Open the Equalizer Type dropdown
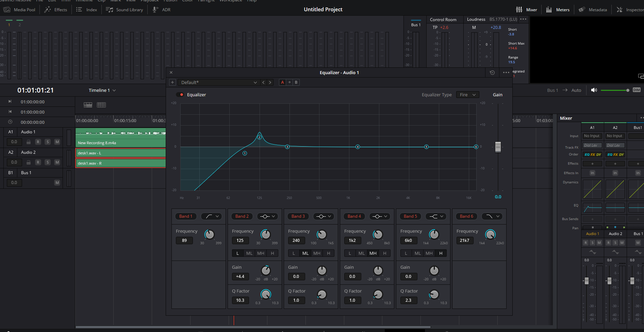Screen dimensions: 644x332 pyautogui.click(x=467, y=95)
